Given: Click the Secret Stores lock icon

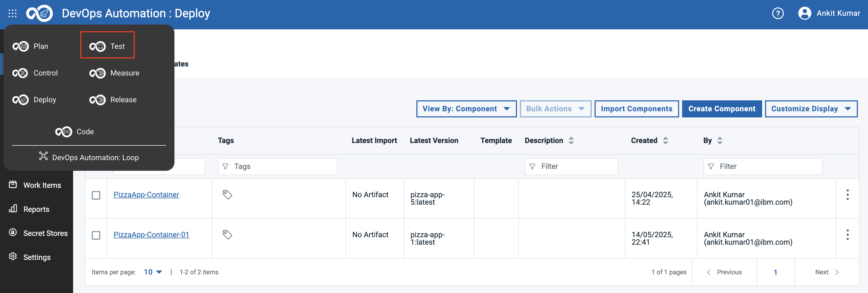Looking at the screenshot, I should coord(13,232).
